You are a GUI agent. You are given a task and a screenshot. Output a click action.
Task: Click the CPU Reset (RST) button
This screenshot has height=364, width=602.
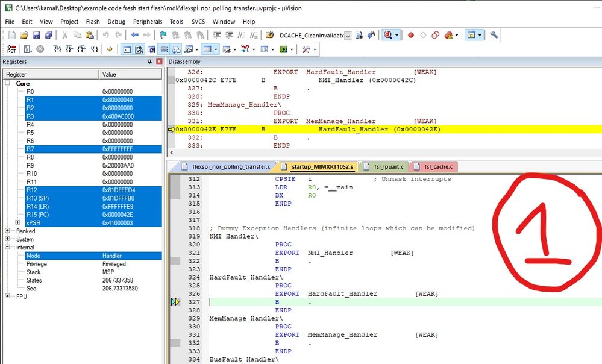(11, 49)
